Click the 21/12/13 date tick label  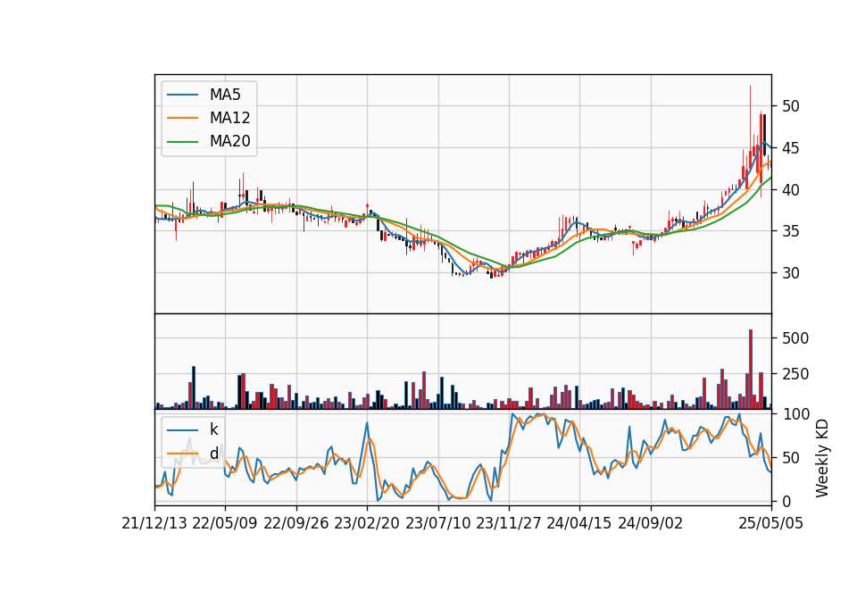click(x=154, y=523)
